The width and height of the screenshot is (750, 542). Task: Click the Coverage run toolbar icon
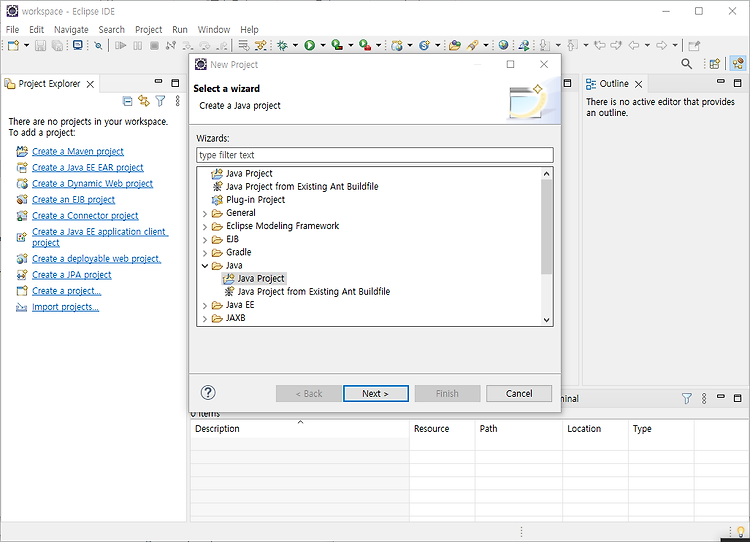click(x=337, y=45)
